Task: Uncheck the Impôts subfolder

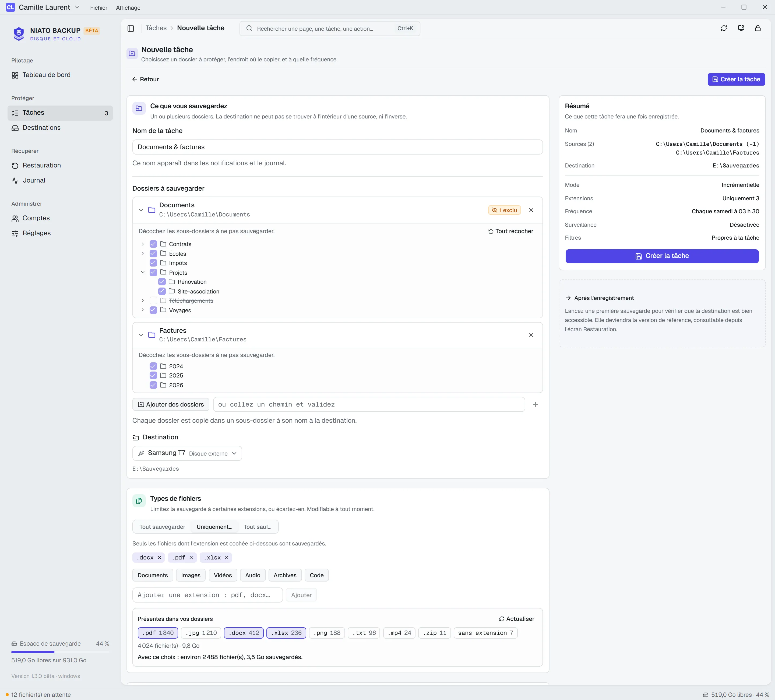Action: (x=153, y=263)
